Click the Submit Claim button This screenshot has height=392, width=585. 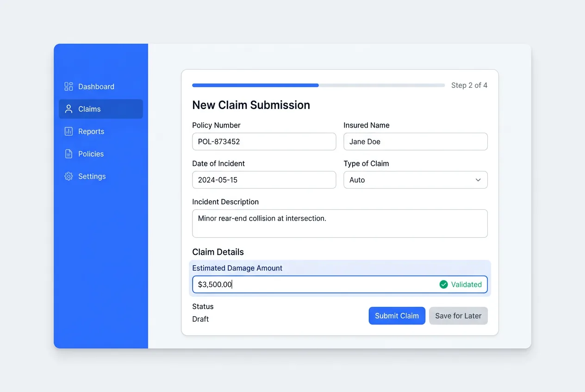click(397, 315)
